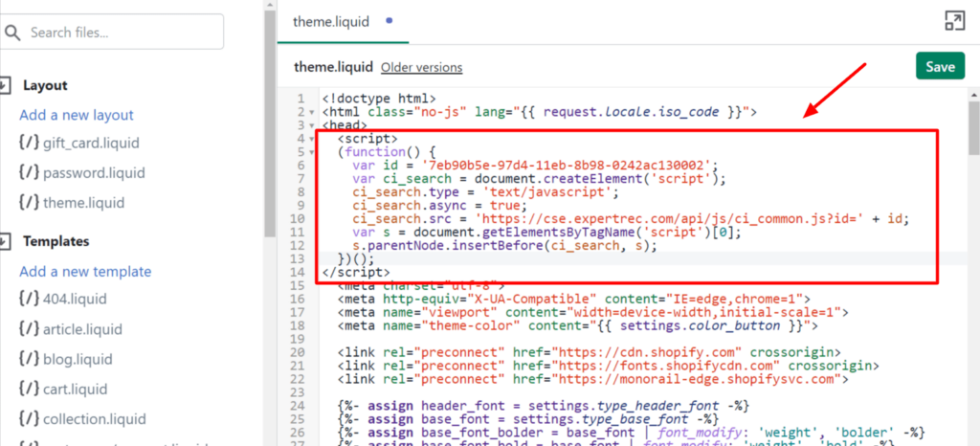Click the code editor vertical scrollbar

[973, 127]
